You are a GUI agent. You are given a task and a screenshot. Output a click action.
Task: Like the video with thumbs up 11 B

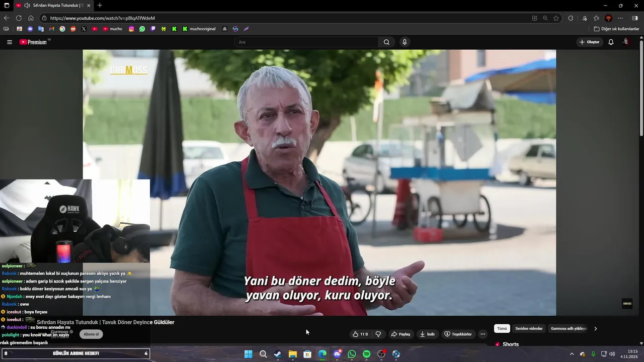point(360,334)
